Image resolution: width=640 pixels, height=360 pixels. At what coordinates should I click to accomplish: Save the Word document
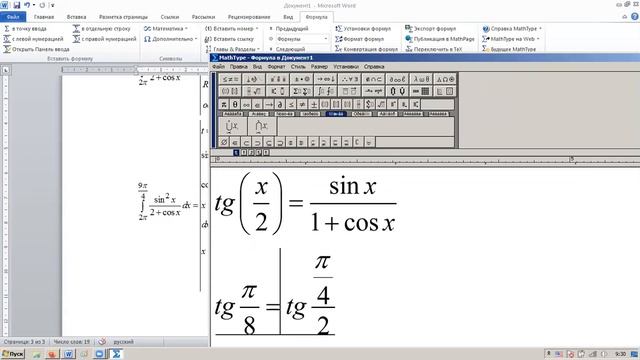tap(17, 5)
